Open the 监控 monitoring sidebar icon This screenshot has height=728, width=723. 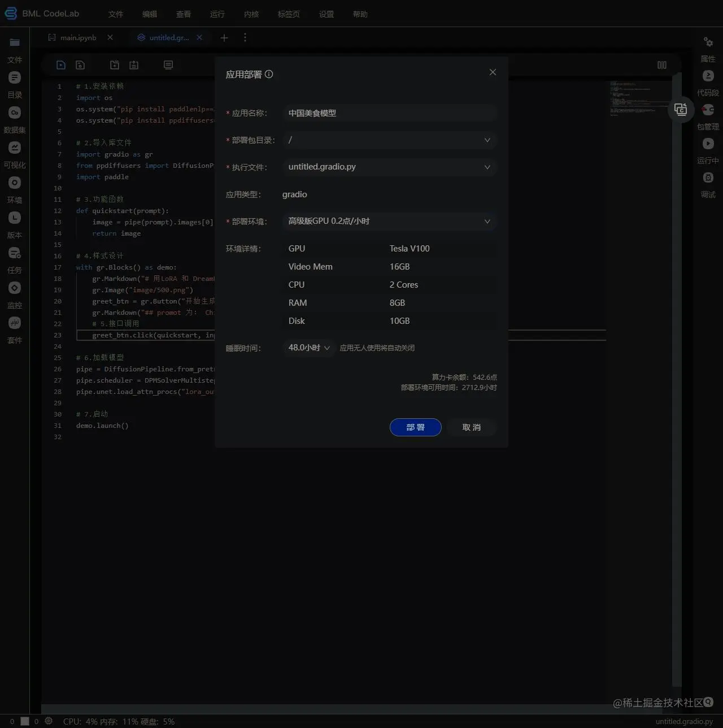click(15, 288)
